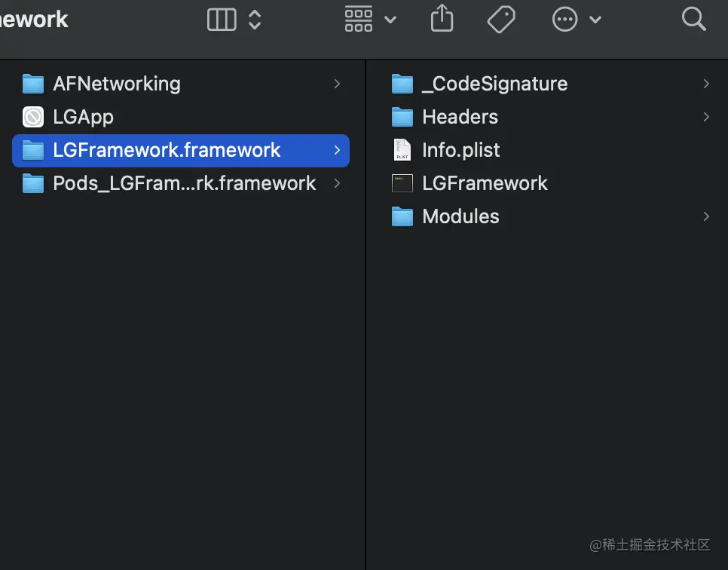
Task: Expand the AFNetworking folder chevron
Action: click(x=337, y=84)
